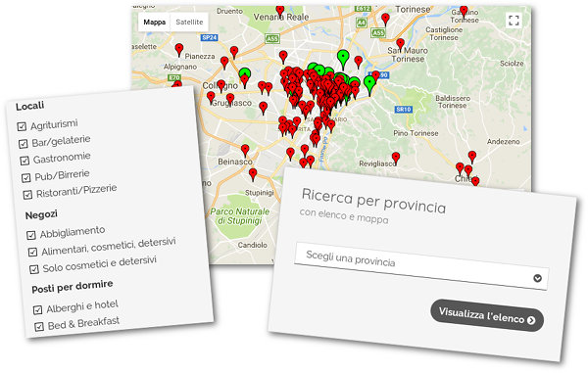Select the red pin above Beinasco

pos(245,151)
